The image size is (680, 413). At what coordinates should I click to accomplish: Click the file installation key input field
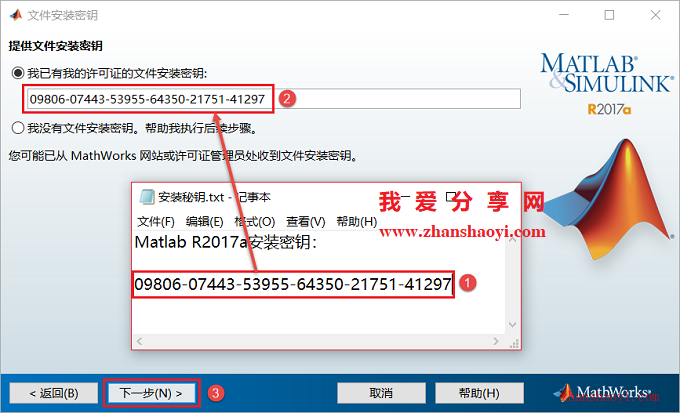coord(273,99)
